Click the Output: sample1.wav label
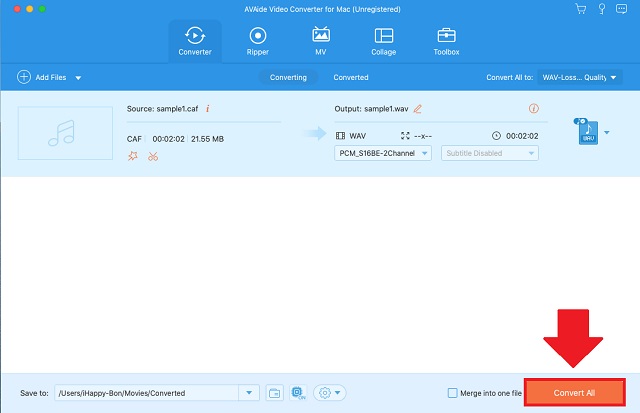The width and height of the screenshot is (640, 413). coord(371,109)
